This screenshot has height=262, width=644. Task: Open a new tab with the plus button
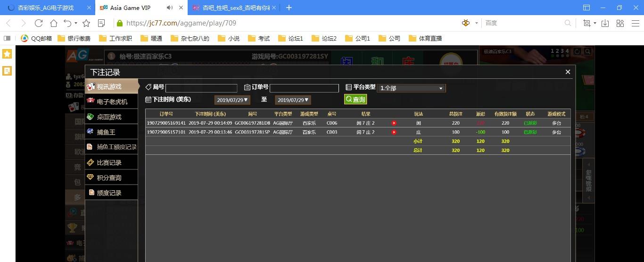tap(289, 8)
